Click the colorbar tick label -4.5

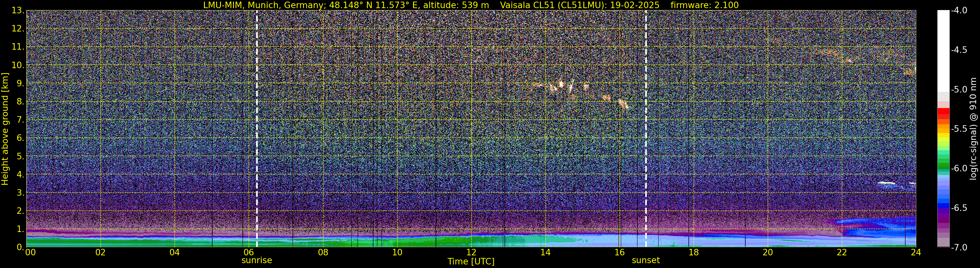[x=959, y=50]
